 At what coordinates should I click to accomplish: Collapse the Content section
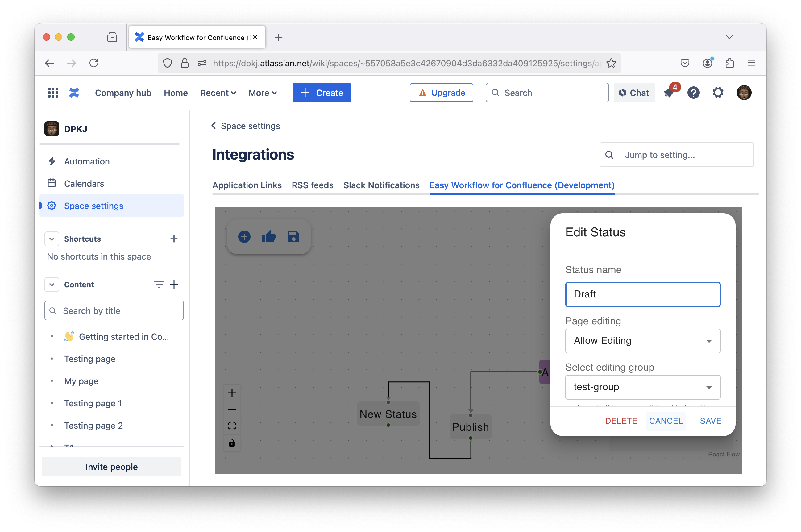(x=52, y=285)
